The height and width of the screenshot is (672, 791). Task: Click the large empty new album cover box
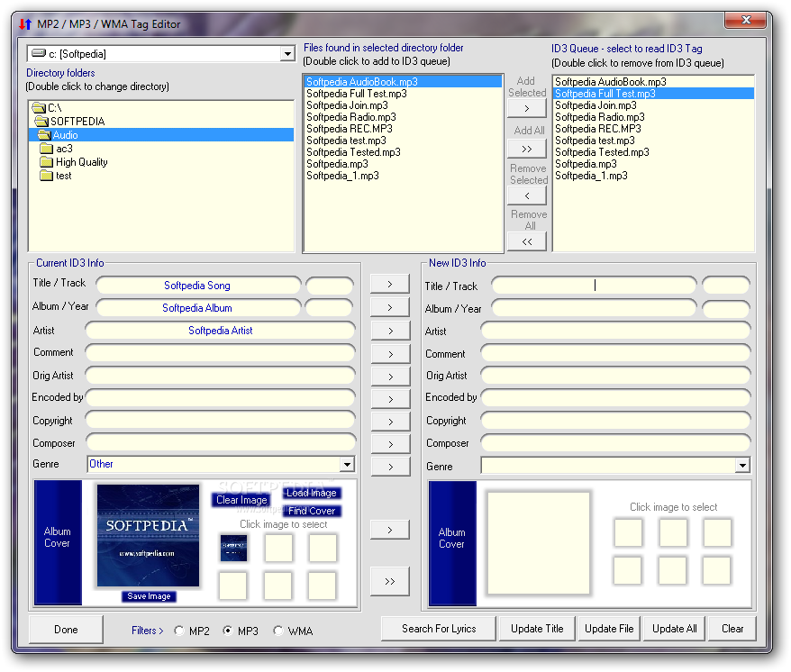[539, 543]
